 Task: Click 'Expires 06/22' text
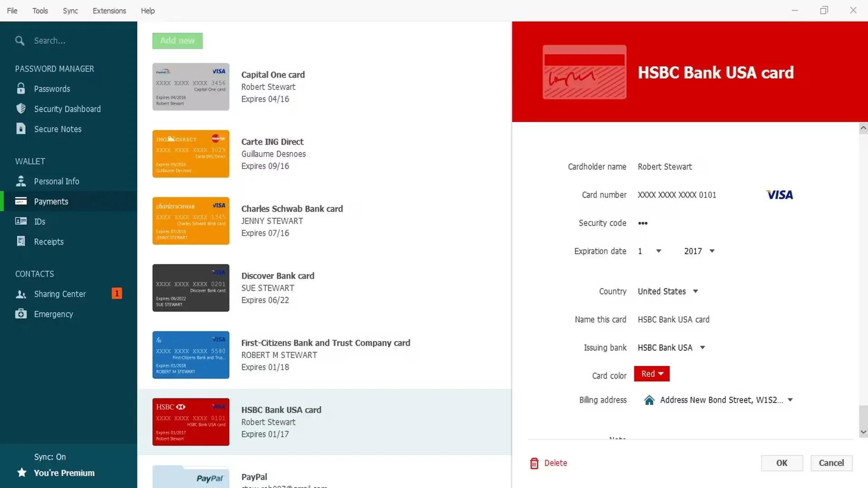click(265, 300)
